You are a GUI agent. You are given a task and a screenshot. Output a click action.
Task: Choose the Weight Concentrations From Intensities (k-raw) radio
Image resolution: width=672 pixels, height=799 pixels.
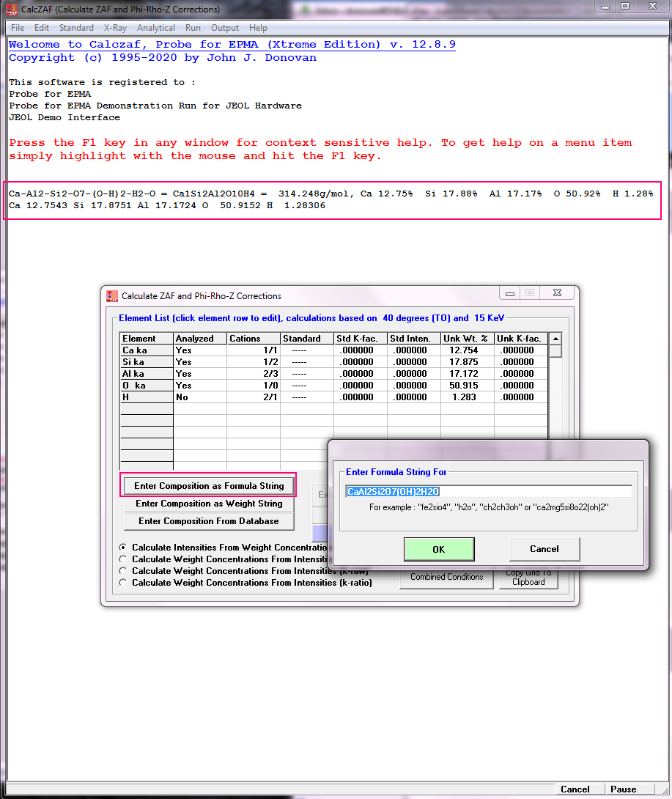[x=123, y=571]
